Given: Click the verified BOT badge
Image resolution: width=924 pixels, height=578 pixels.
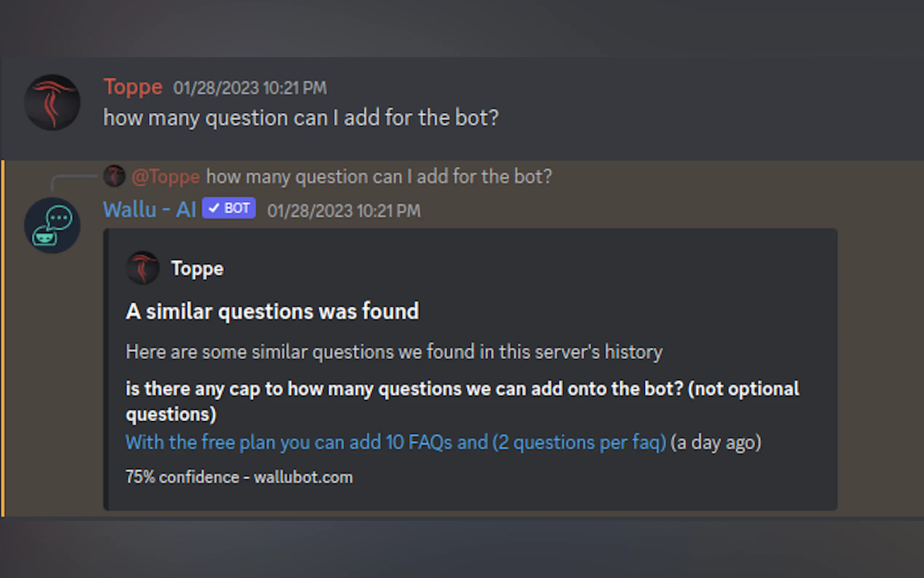Looking at the screenshot, I should pyautogui.click(x=229, y=208).
